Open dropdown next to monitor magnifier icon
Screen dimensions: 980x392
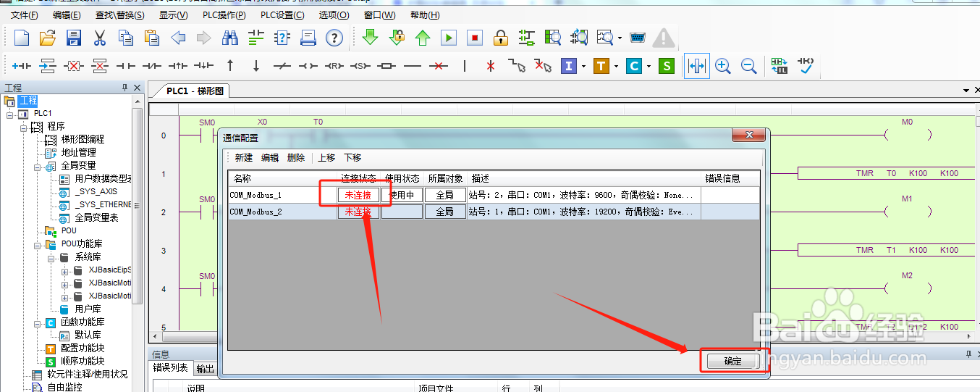coord(620,38)
